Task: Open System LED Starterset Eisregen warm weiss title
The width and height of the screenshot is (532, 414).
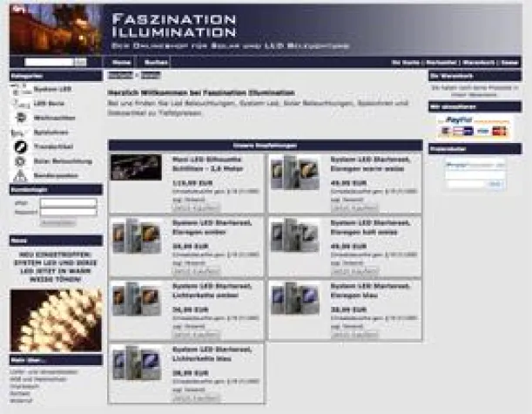Action: point(371,164)
